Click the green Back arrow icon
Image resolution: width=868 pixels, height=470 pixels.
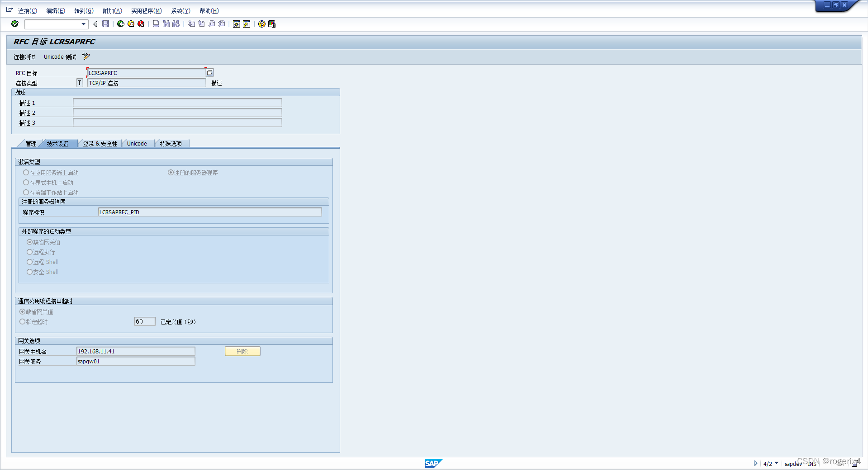click(x=121, y=24)
